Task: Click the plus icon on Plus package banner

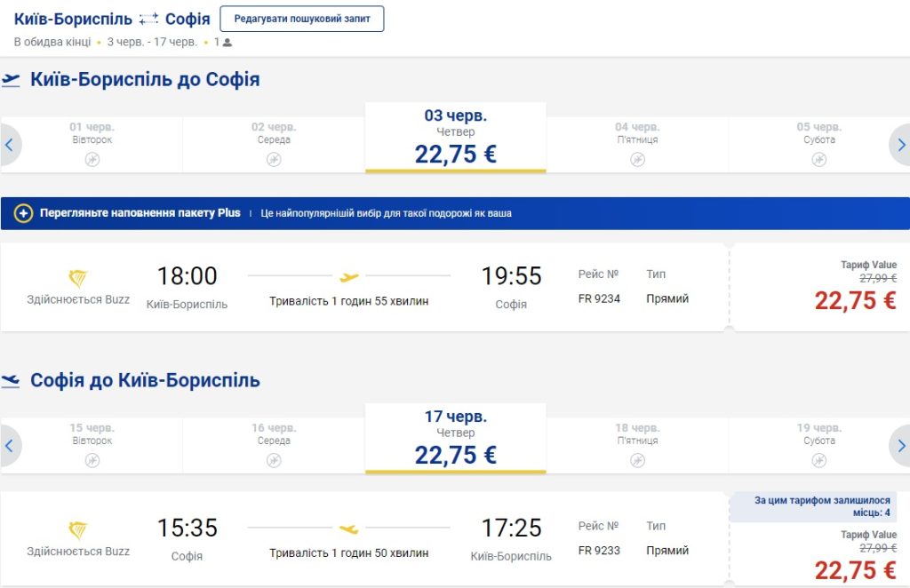Action: (x=24, y=213)
